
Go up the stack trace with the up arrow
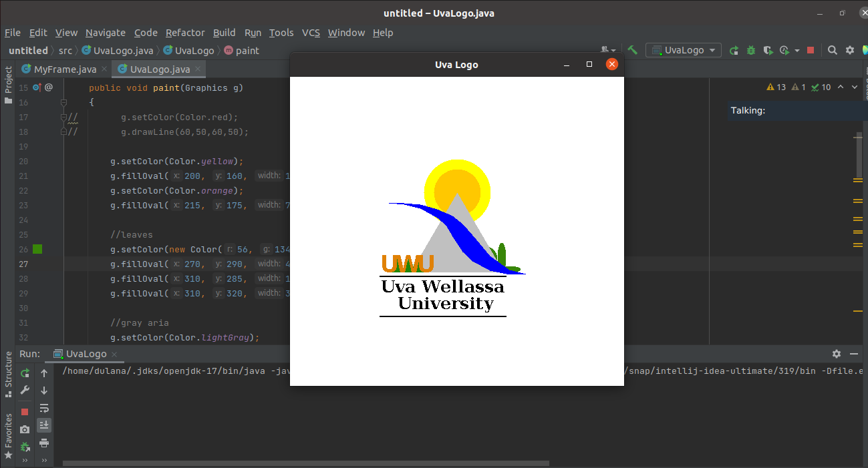(44, 373)
